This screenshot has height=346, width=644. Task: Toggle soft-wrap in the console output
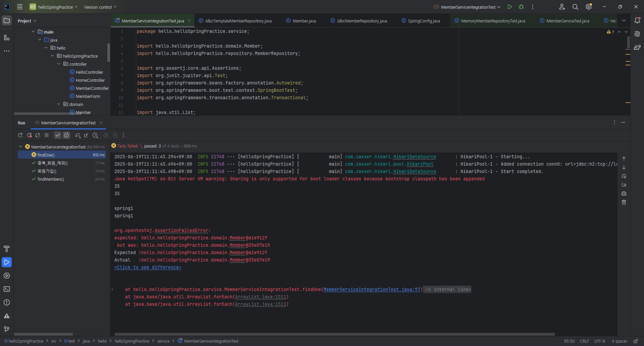624,176
